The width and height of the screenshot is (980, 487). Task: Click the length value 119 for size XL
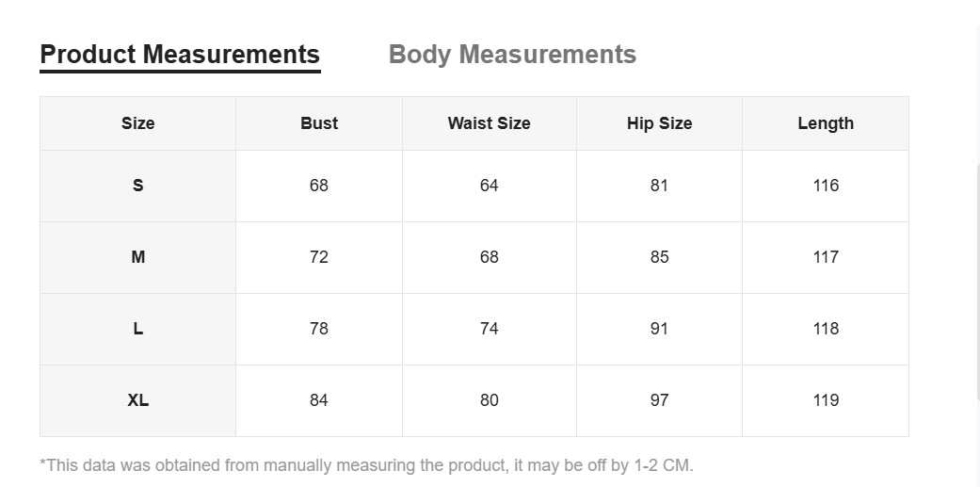(826, 400)
